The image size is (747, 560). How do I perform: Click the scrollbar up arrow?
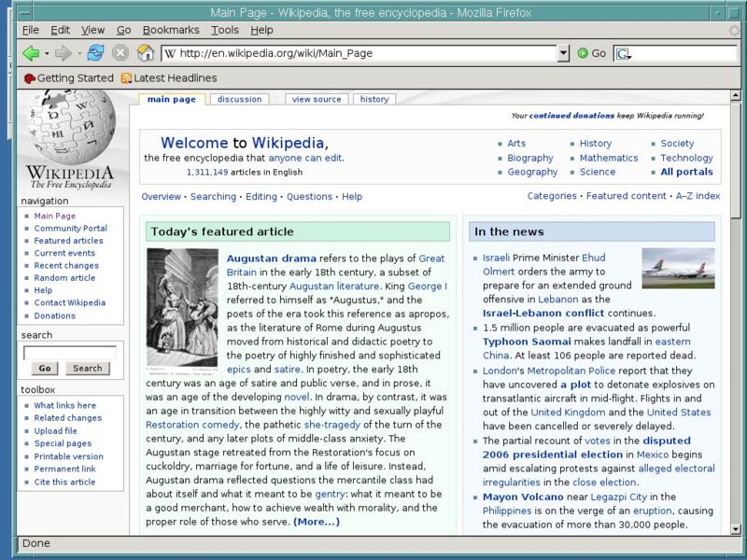click(x=736, y=96)
